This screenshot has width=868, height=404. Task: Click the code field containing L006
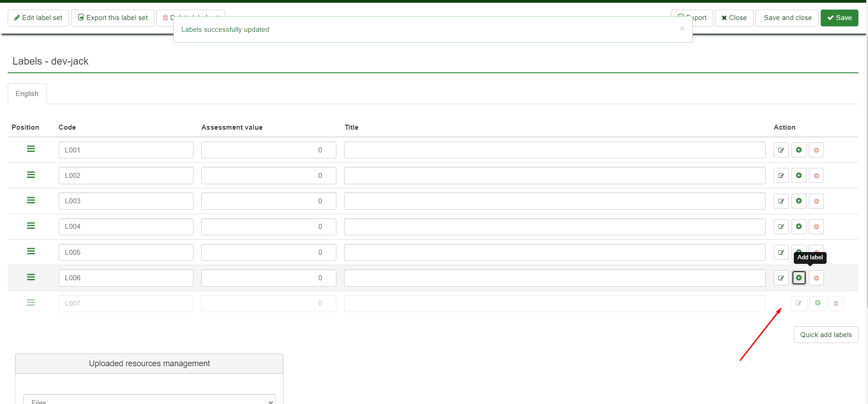(x=126, y=278)
